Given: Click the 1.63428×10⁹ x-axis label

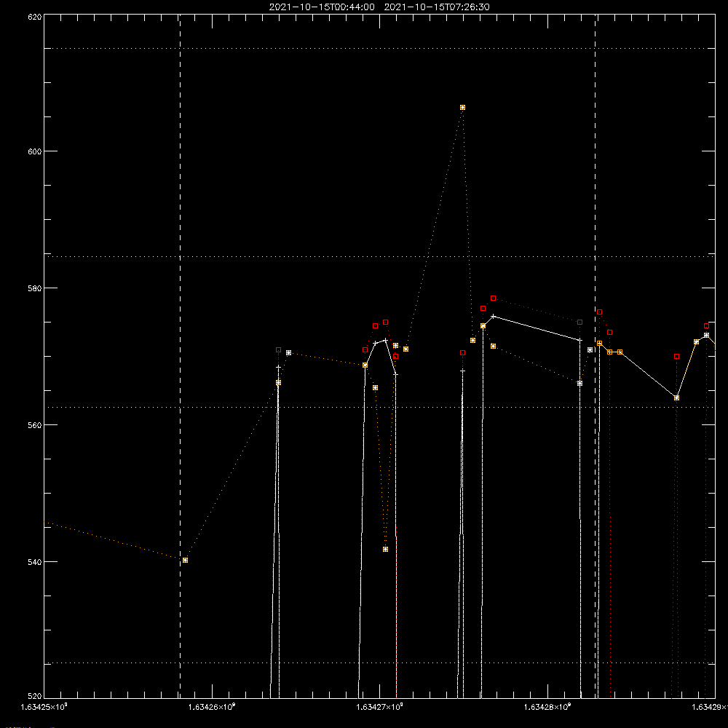Looking at the screenshot, I should [x=547, y=707].
